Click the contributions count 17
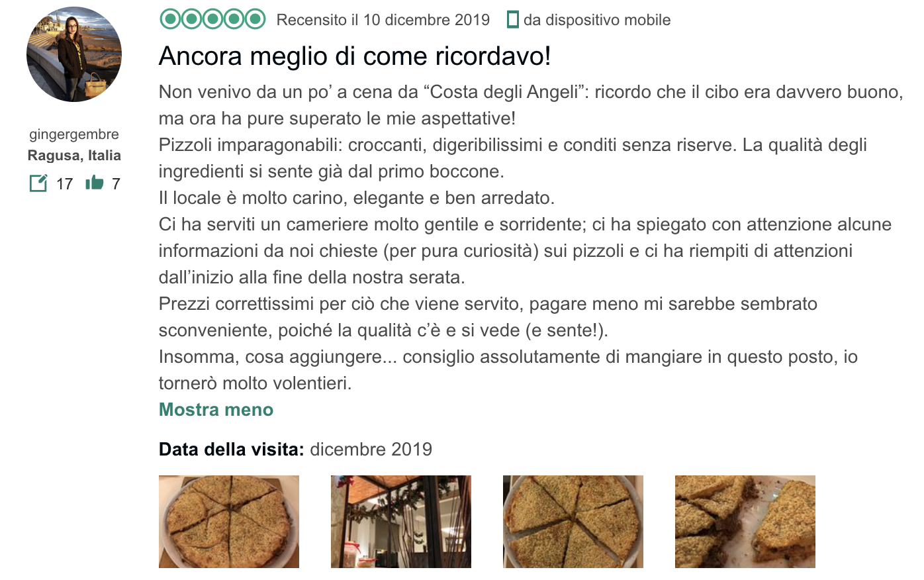 point(64,184)
